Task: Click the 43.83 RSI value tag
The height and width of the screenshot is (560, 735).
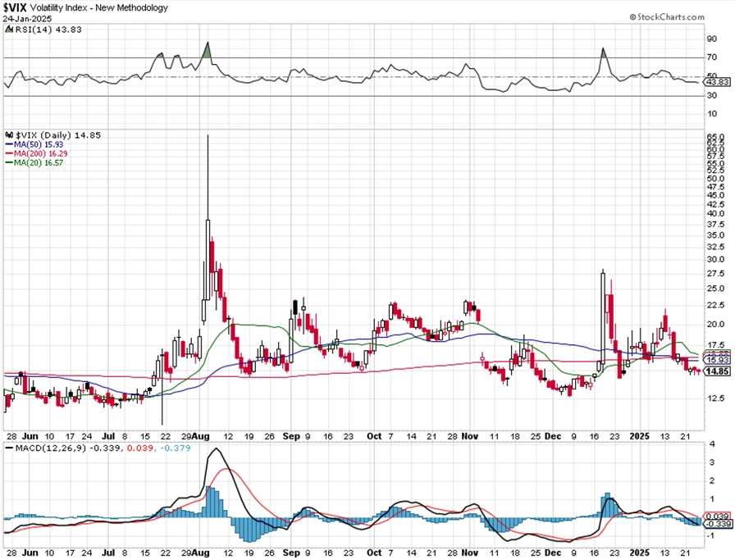Action: point(718,82)
